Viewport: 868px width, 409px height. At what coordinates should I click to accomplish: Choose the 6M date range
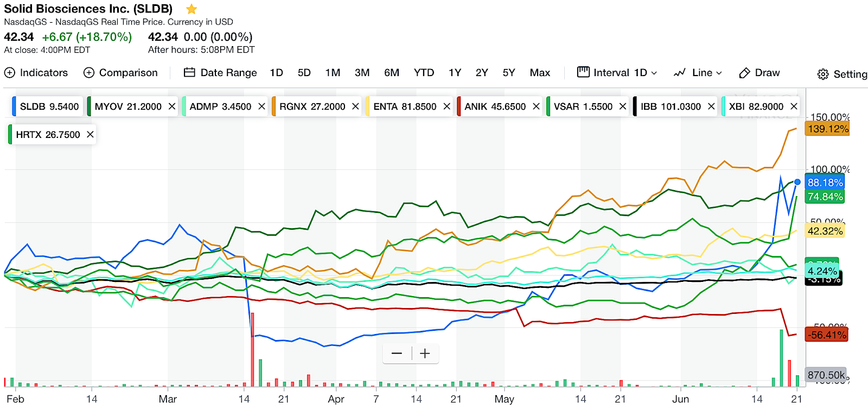tap(392, 73)
